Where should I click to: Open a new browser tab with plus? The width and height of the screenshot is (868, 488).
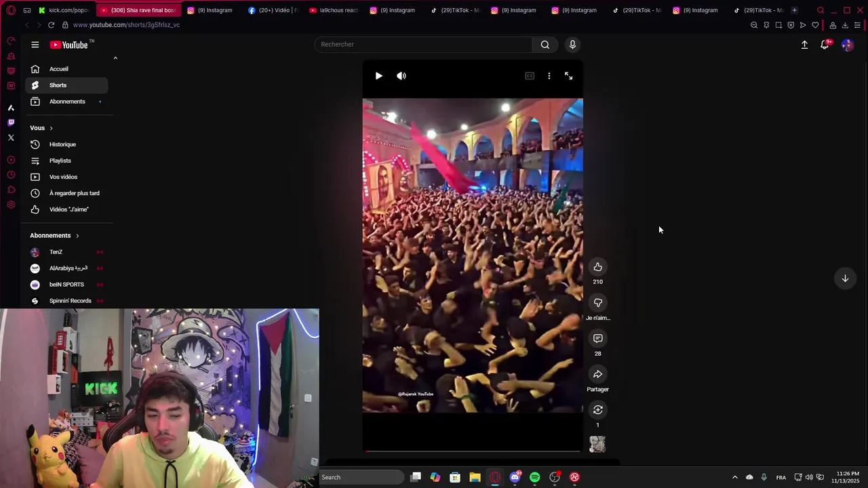794,10
